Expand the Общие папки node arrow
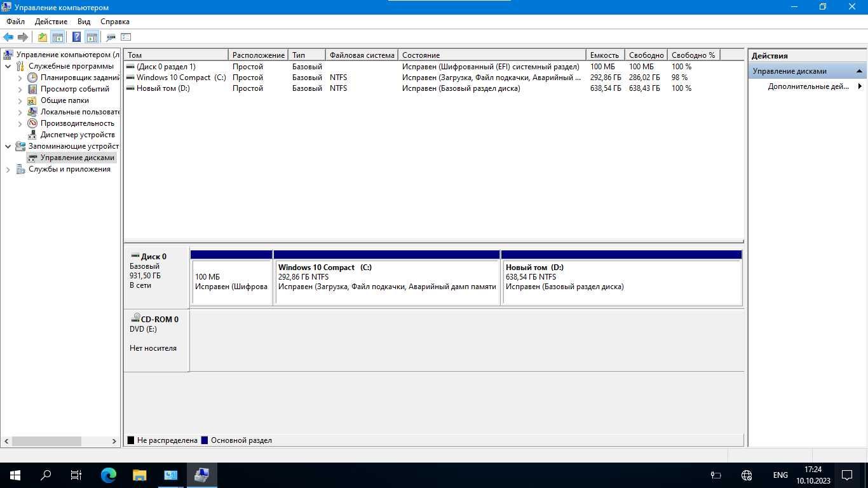The image size is (868, 488). point(20,100)
